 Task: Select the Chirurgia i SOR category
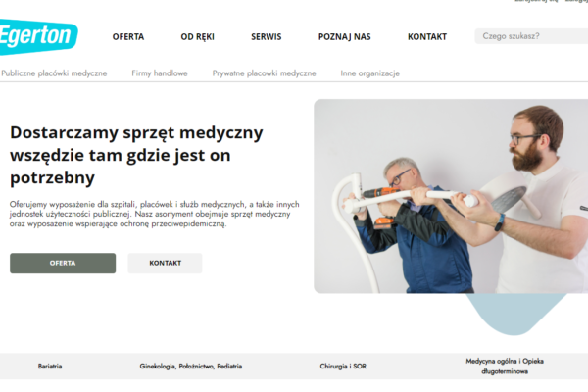click(x=343, y=367)
